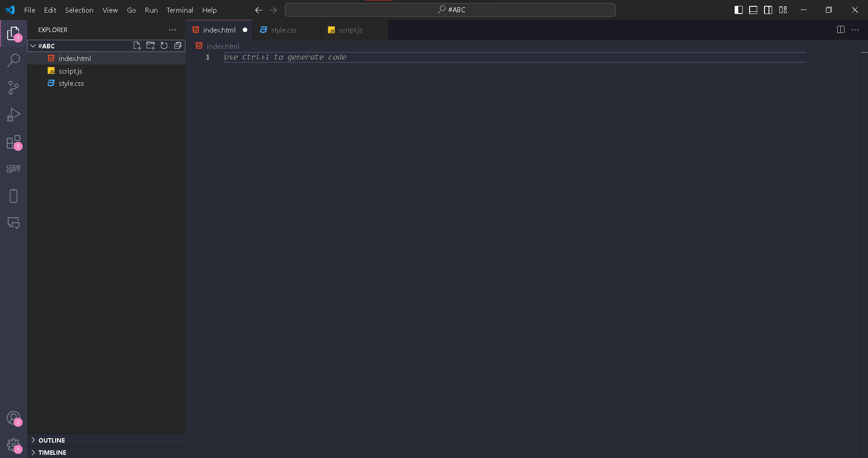Open editor more actions menu
This screenshot has width=868, height=458.
pos(855,30)
